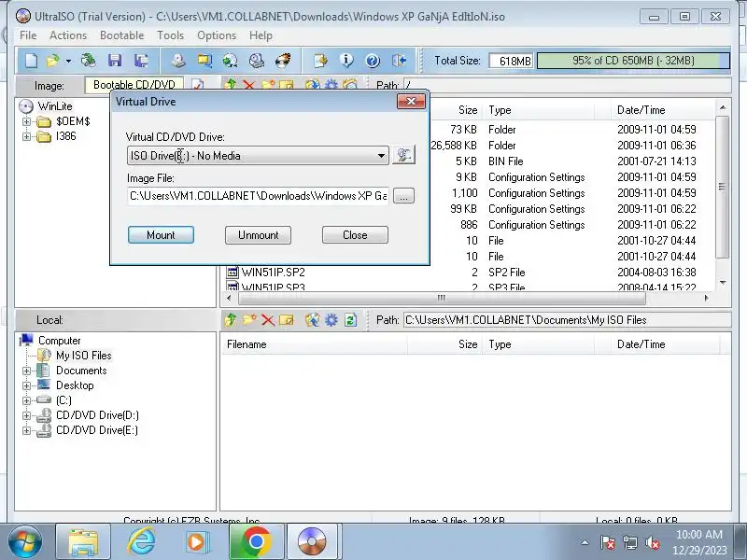Open the File menu

[x=28, y=35]
